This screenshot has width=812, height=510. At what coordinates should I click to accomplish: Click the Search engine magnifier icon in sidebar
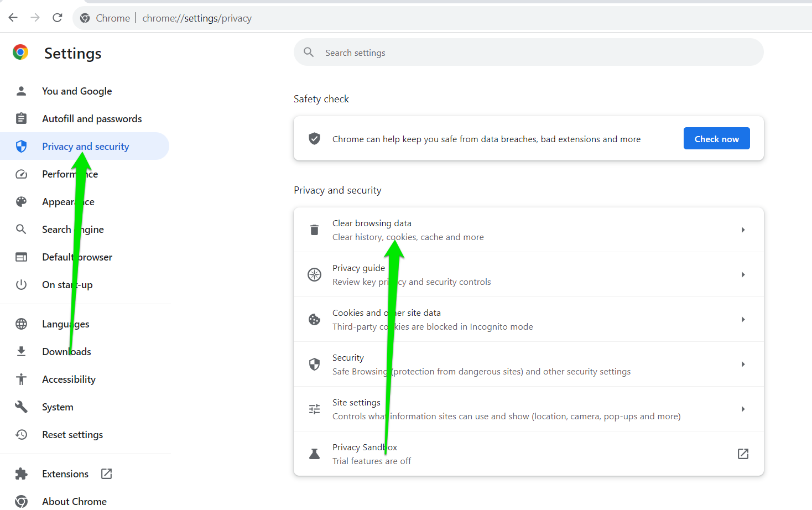click(x=21, y=230)
